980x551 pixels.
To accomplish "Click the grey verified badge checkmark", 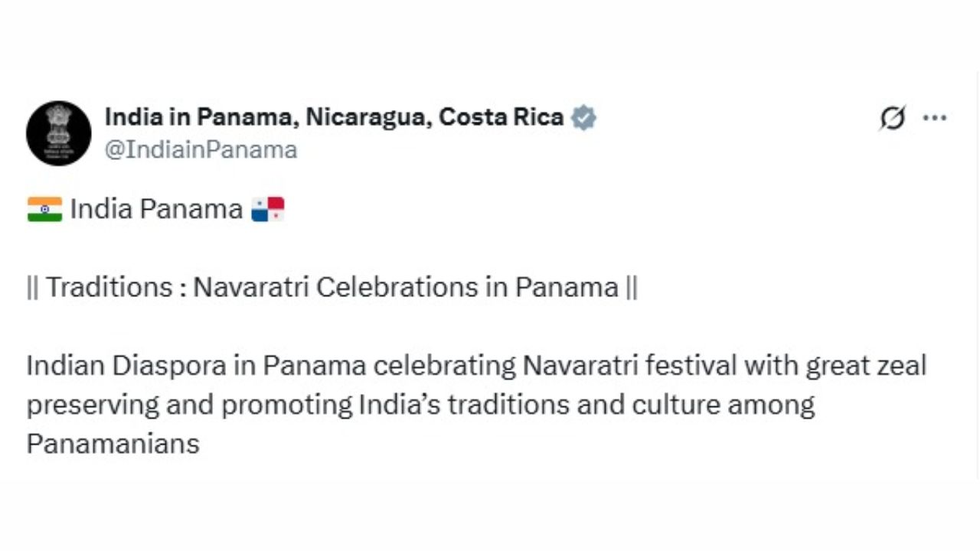I will (583, 118).
